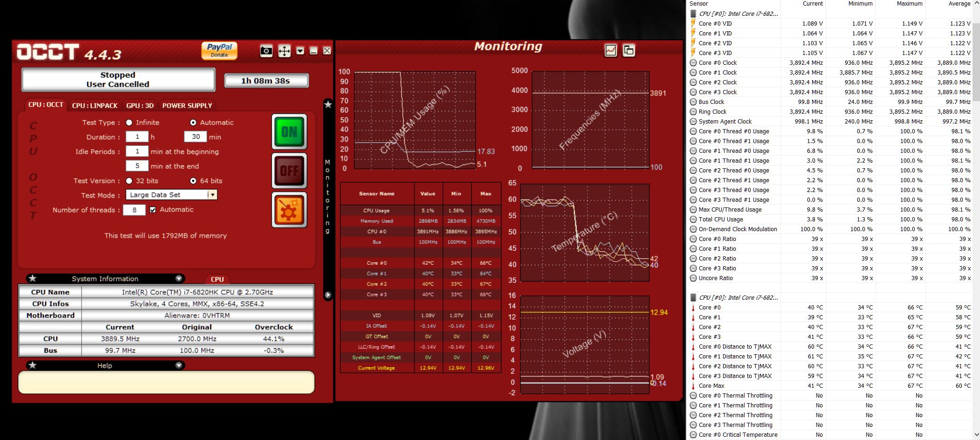
Task: Click the Bus Clock sensor icon
Action: (x=693, y=102)
